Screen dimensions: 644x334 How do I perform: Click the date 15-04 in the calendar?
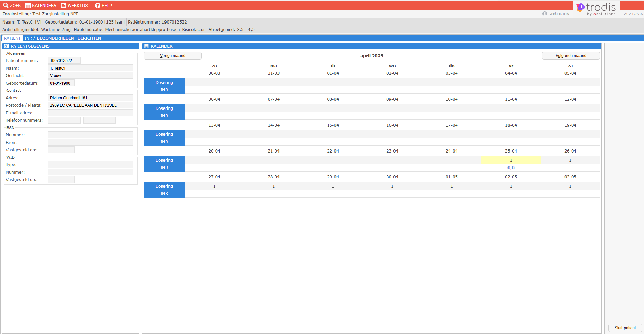[x=333, y=125]
